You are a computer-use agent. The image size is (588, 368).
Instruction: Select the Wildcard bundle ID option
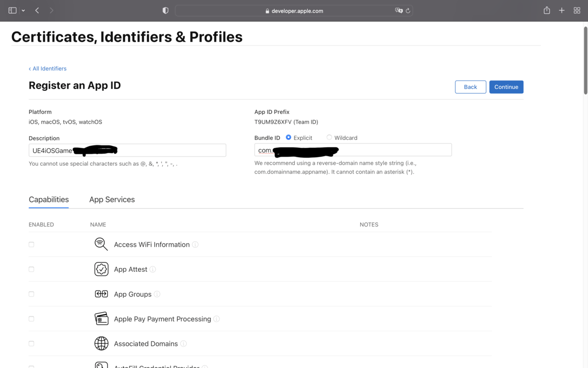click(329, 138)
